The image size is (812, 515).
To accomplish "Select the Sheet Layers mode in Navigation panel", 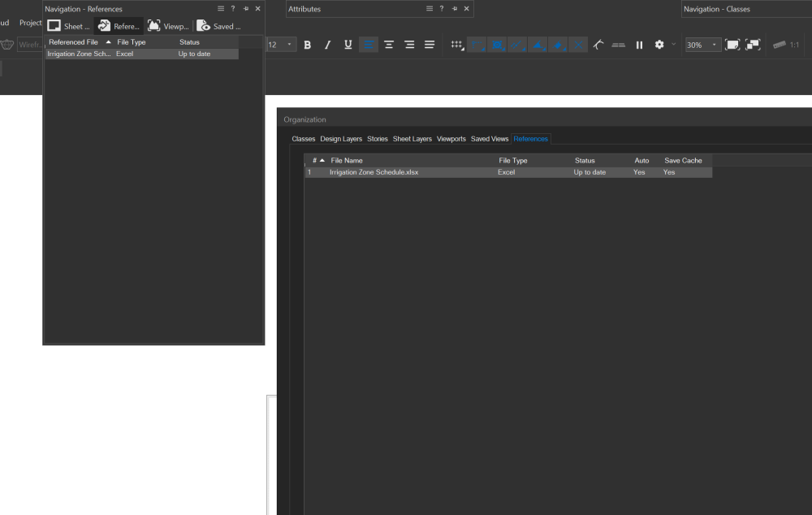I will (x=67, y=25).
